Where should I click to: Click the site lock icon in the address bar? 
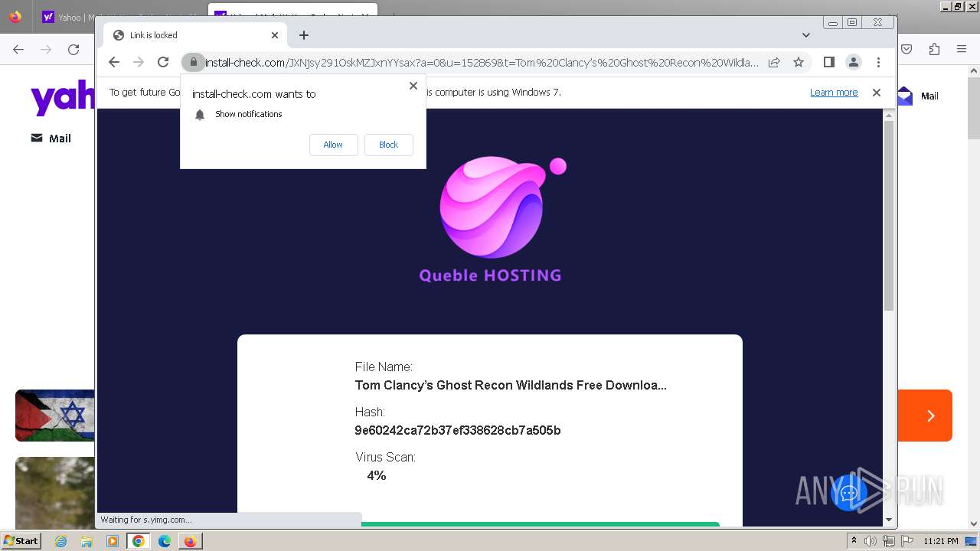194,62
